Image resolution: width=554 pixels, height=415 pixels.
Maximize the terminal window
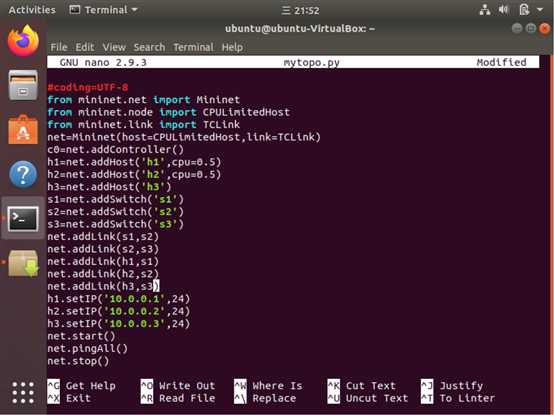point(531,28)
